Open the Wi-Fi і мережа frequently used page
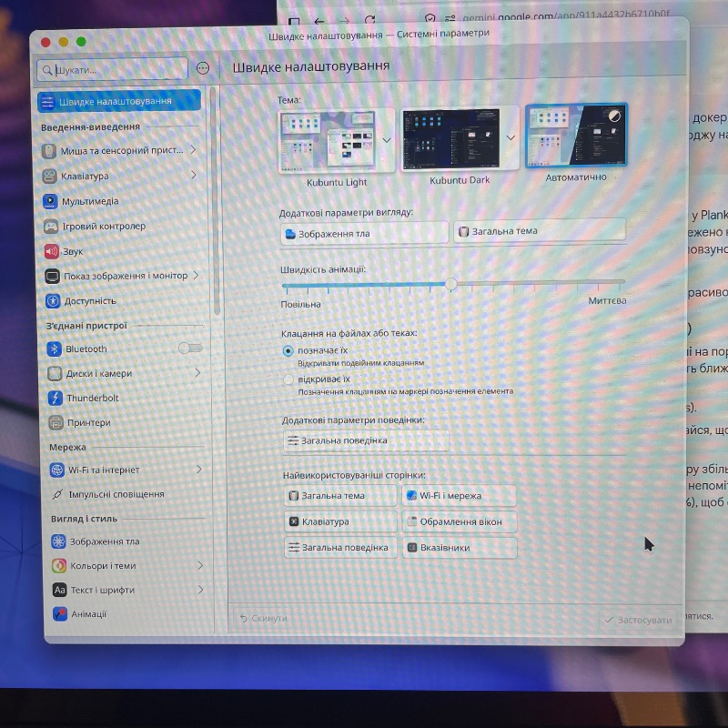This screenshot has width=728, height=728. pos(460,496)
